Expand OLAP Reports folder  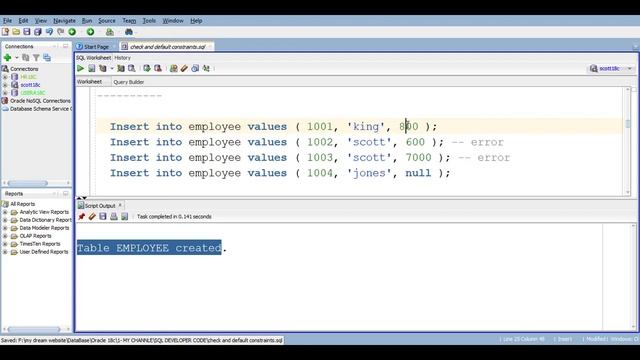coord(5,236)
